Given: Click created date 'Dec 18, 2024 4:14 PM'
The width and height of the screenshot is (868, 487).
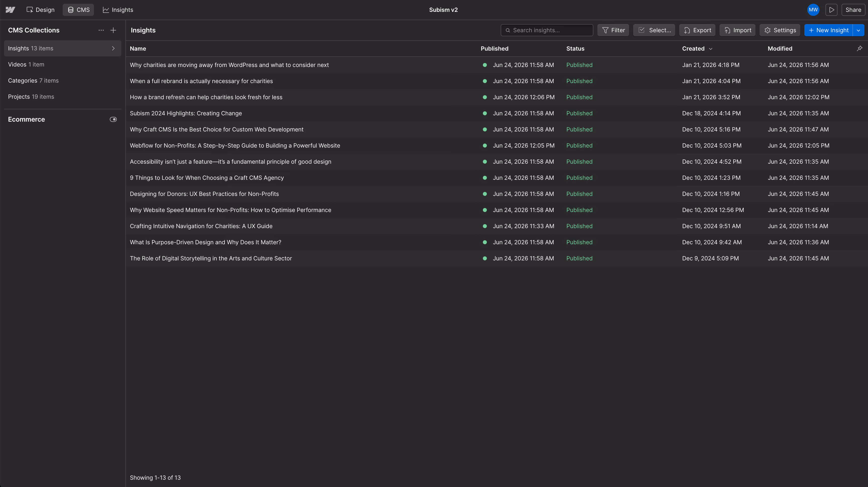Looking at the screenshot, I should (x=711, y=114).
